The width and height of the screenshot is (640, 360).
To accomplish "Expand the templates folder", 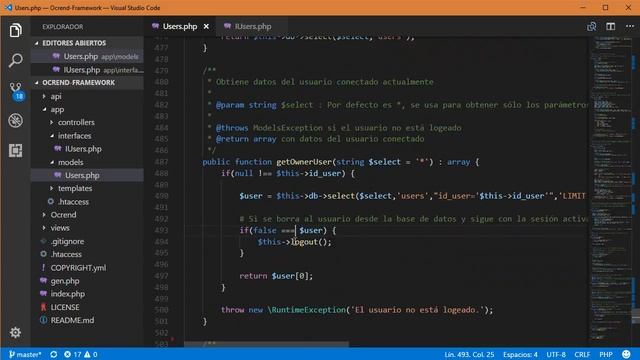I will click(x=87, y=188).
